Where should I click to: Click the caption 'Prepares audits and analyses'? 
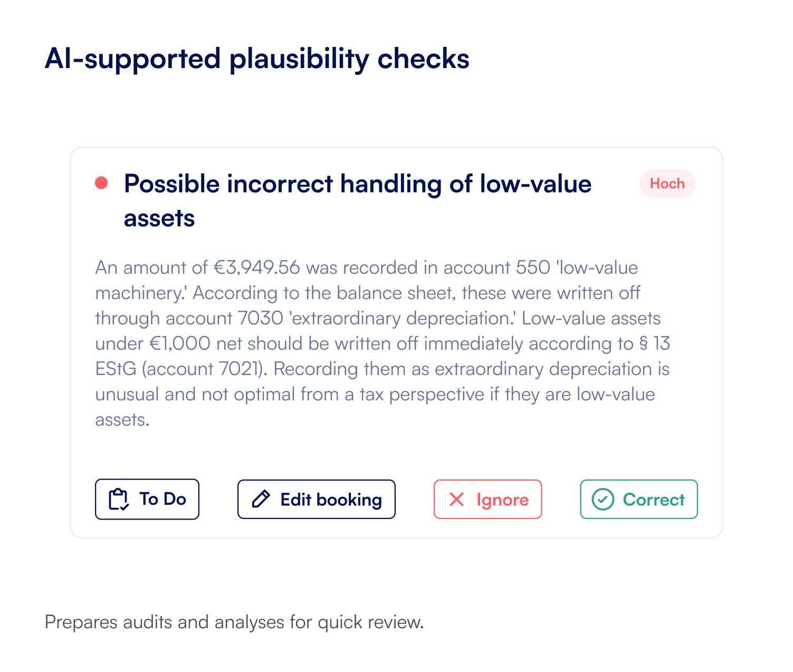coord(234,622)
